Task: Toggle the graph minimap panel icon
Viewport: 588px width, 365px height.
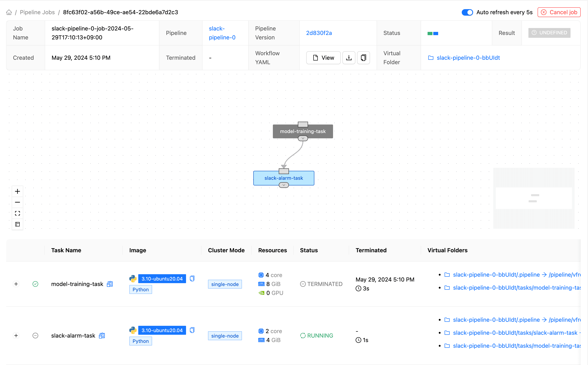Action: coord(17,224)
